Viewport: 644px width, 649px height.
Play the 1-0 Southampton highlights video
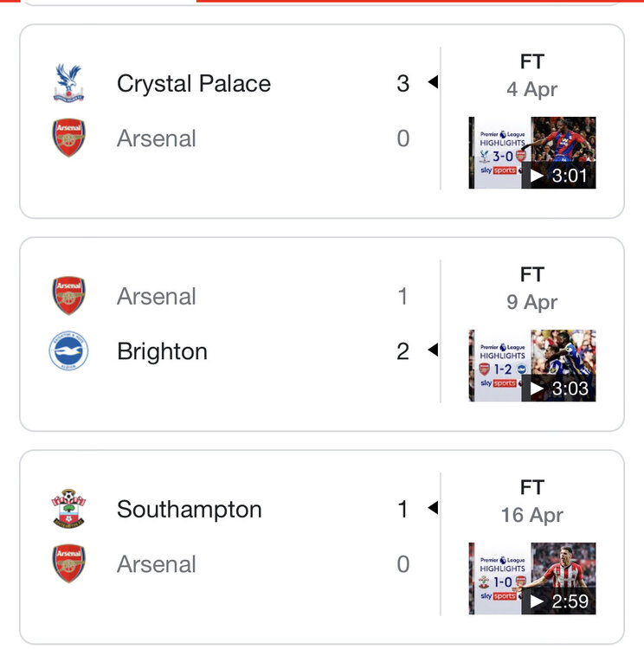click(x=532, y=579)
